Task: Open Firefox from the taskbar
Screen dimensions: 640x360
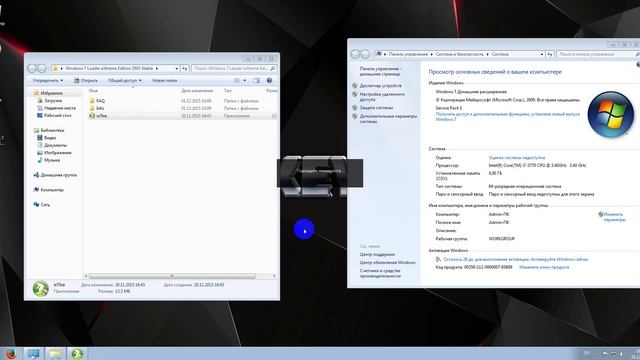Action: coord(11,354)
